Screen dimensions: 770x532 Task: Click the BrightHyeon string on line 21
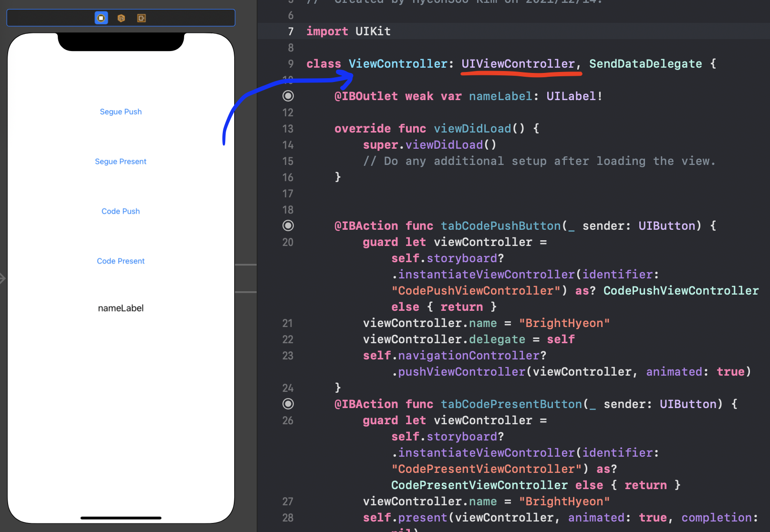click(x=564, y=323)
